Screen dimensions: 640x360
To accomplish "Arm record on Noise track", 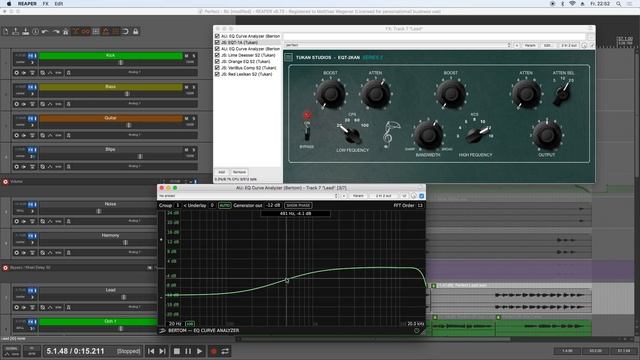I will point(16,221).
